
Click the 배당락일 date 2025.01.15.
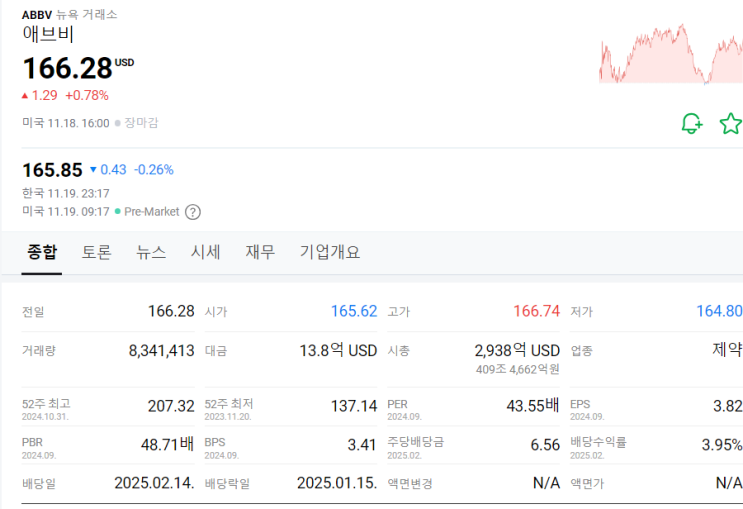coord(337,483)
